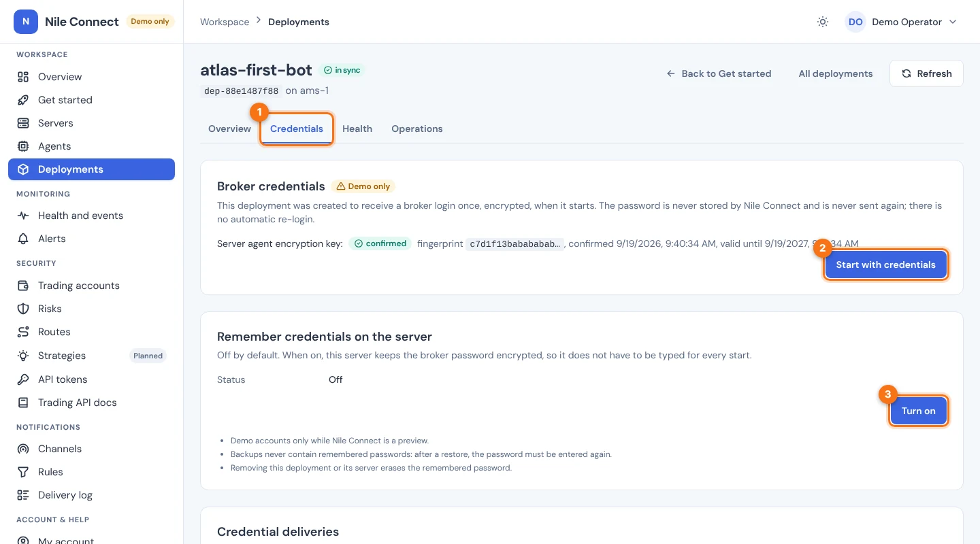Click the Delivery log list icon
Viewport: 980px width, 544px height.
pyautogui.click(x=23, y=495)
